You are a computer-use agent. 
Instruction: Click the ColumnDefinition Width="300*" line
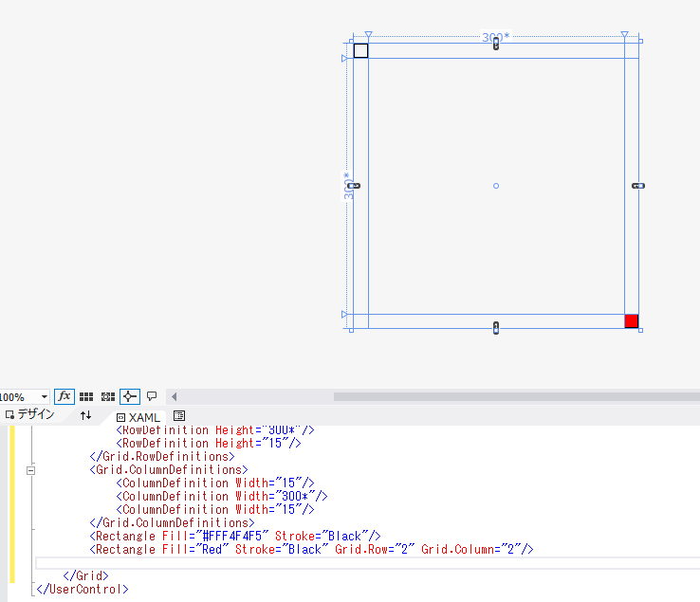222,496
